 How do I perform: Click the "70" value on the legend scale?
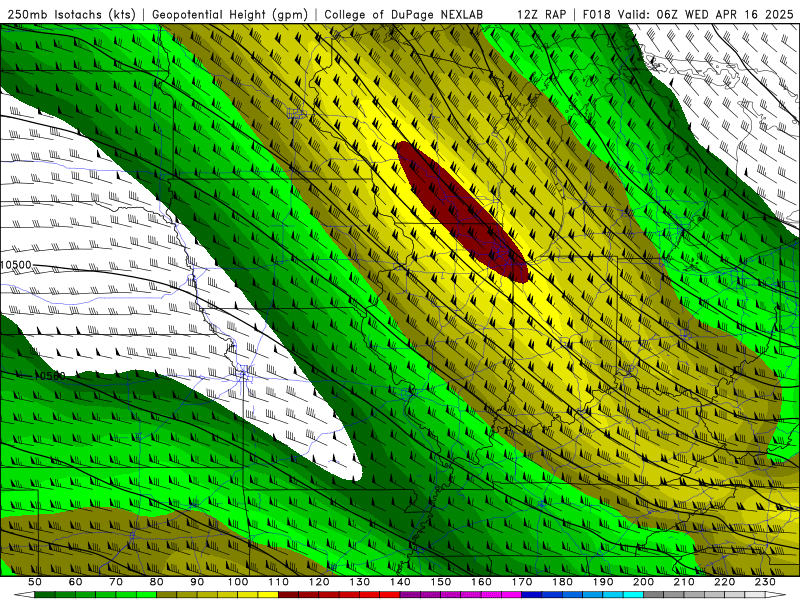[x=116, y=582]
